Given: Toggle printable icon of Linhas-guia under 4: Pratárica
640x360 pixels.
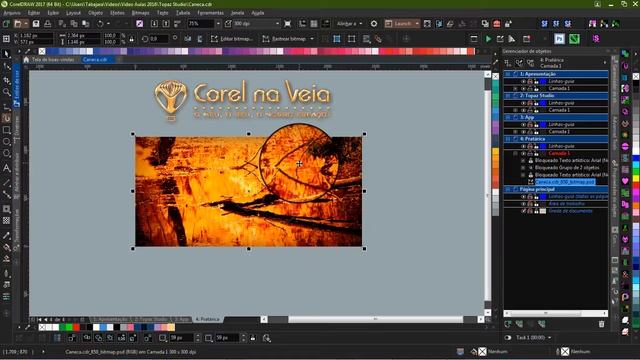Looking at the screenshot, I should [530, 146].
